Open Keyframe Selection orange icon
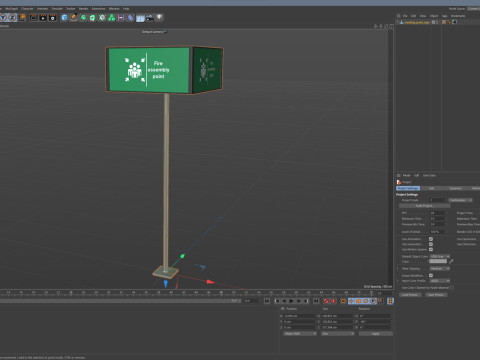The width and height of the screenshot is (480, 360). [x=343, y=301]
